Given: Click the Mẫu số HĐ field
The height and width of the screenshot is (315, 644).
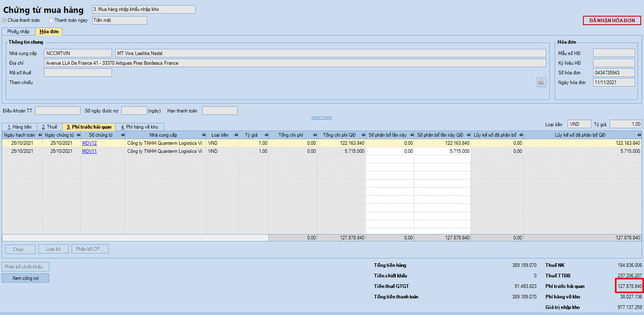Looking at the screenshot, I should coord(614,53).
